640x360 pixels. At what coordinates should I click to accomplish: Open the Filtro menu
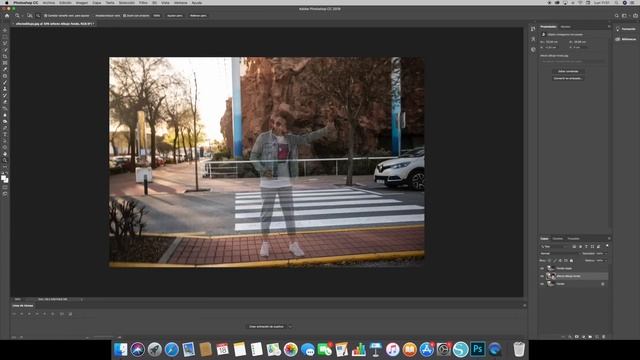(143, 2)
